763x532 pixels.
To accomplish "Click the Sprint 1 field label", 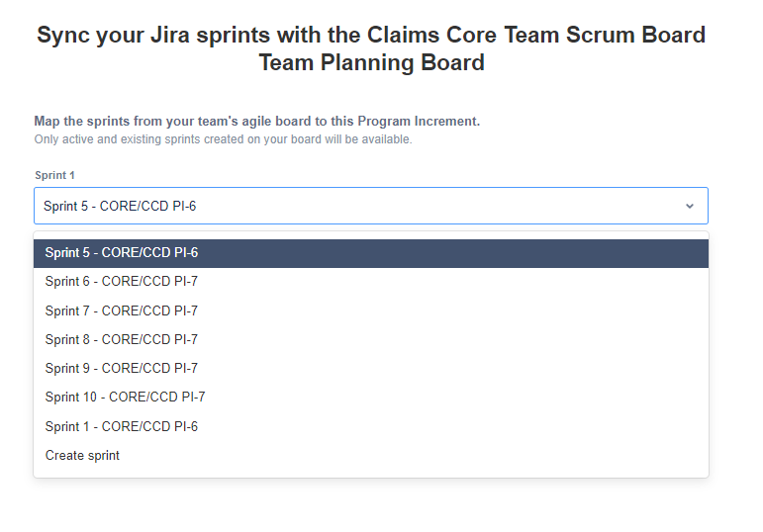I will pos(54,175).
